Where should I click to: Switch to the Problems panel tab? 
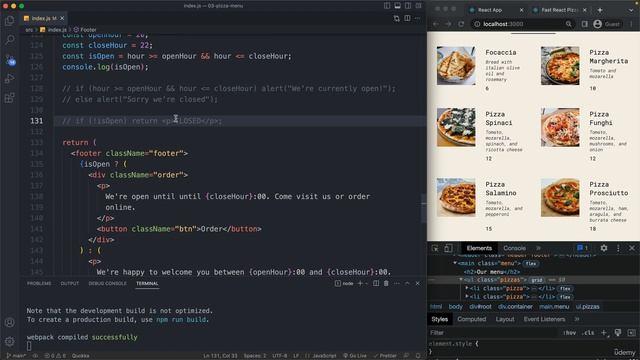point(39,283)
